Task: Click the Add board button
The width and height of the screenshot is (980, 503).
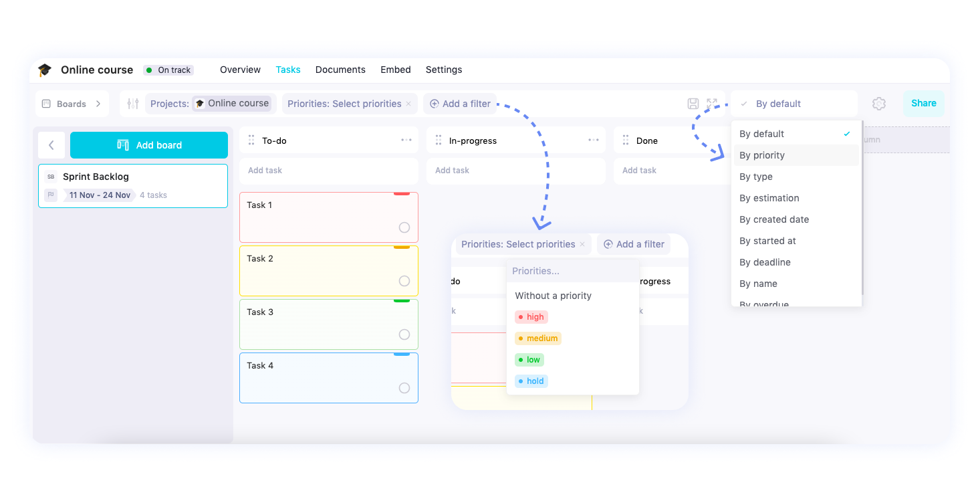Action: pos(148,144)
